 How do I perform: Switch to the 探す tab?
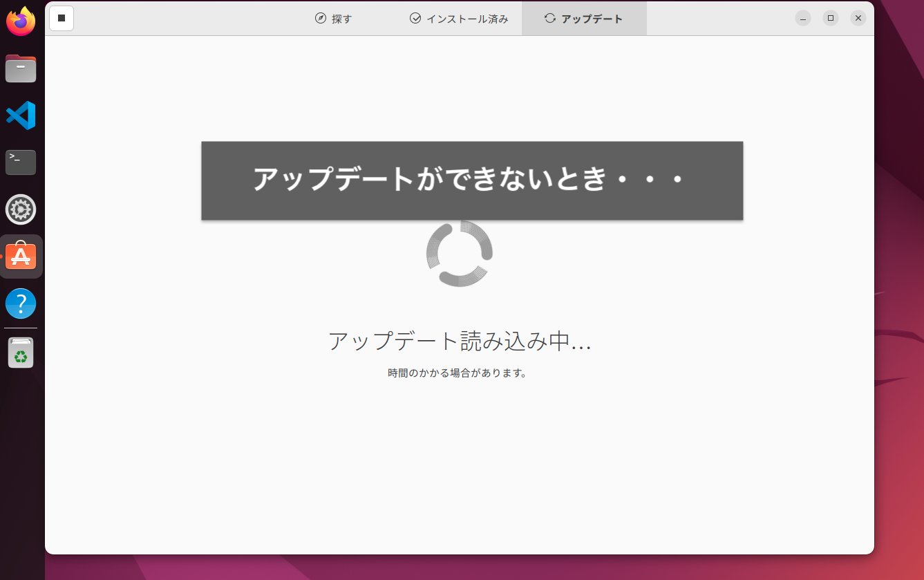pyautogui.click(x=334, y=19)
